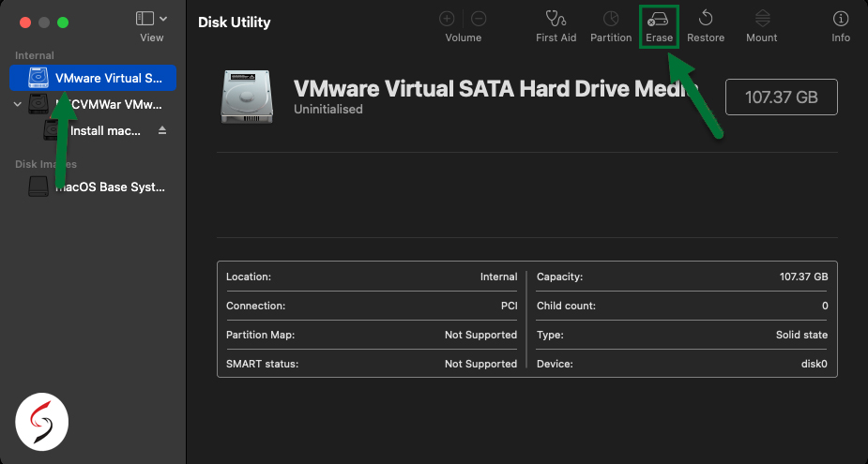Click the macOS Base System disk icon
This screenshot has height=464, width=868.
pyautogui.click(x=38, y=187)
